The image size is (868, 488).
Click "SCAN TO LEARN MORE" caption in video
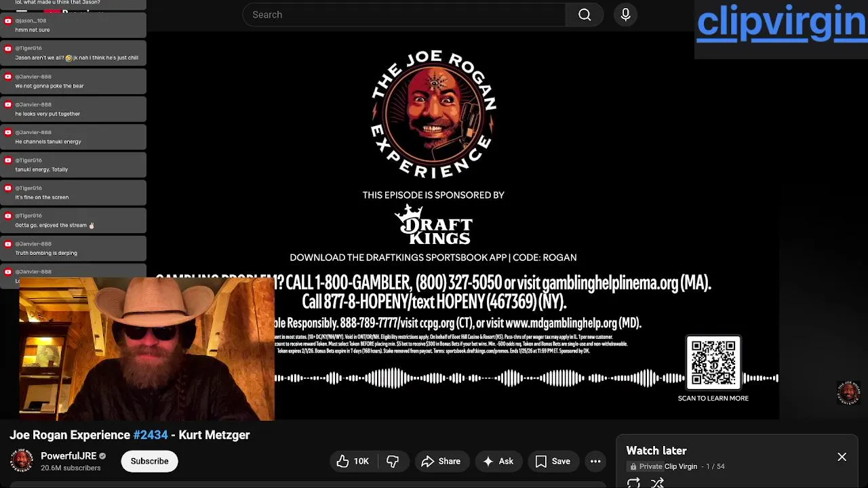[713, 399]
